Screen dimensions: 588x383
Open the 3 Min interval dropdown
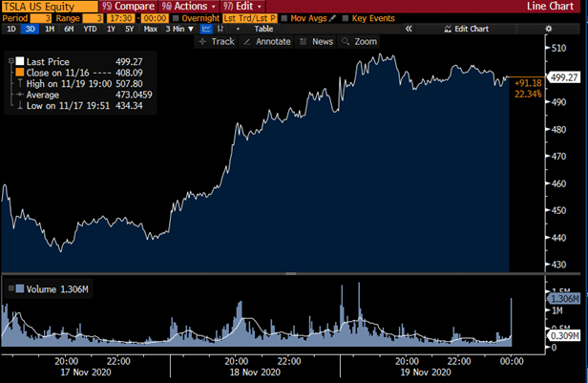click(179, 29)
